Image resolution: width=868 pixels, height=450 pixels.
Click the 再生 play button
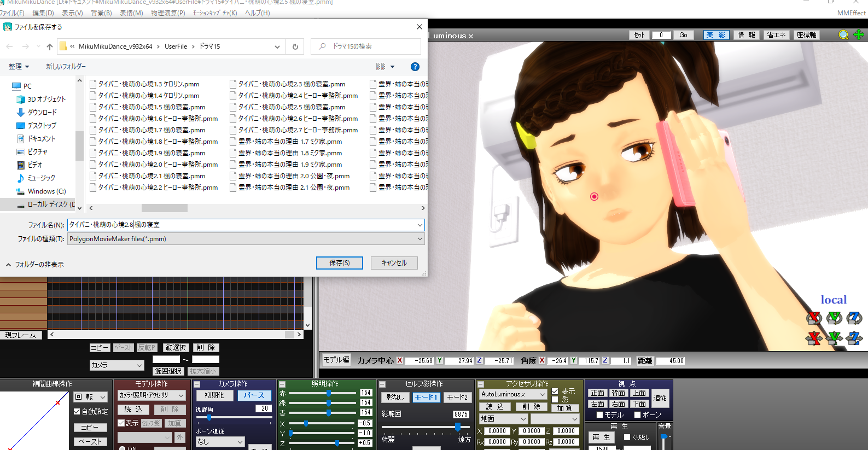point(601,437)
